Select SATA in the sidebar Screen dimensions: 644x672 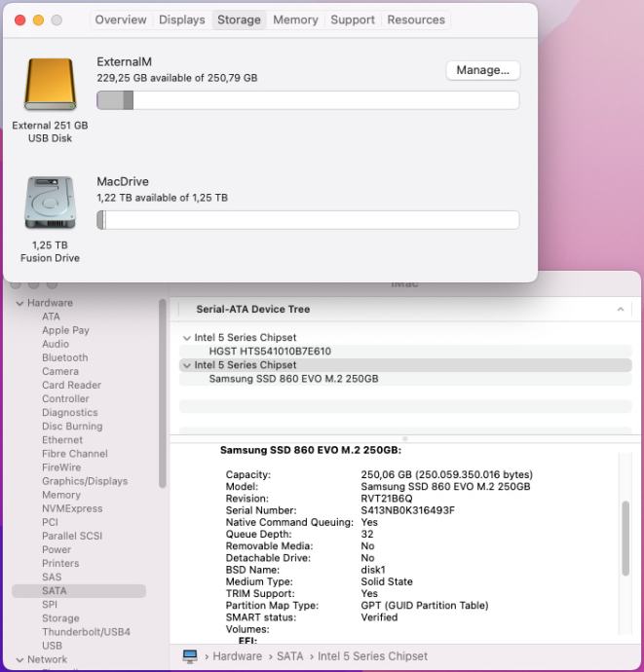[79, 590]
